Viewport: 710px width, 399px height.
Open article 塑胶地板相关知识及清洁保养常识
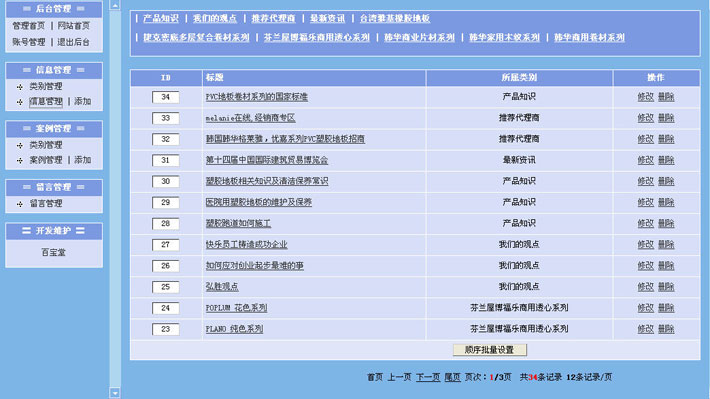pyautogui.click(x=267, y=181)
